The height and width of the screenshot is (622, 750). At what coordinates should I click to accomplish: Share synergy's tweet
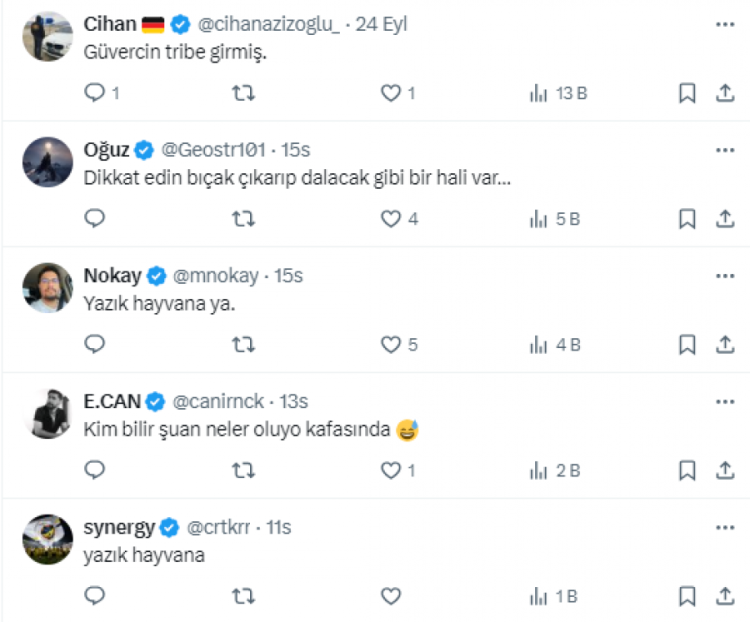click(x=726, y=596)
